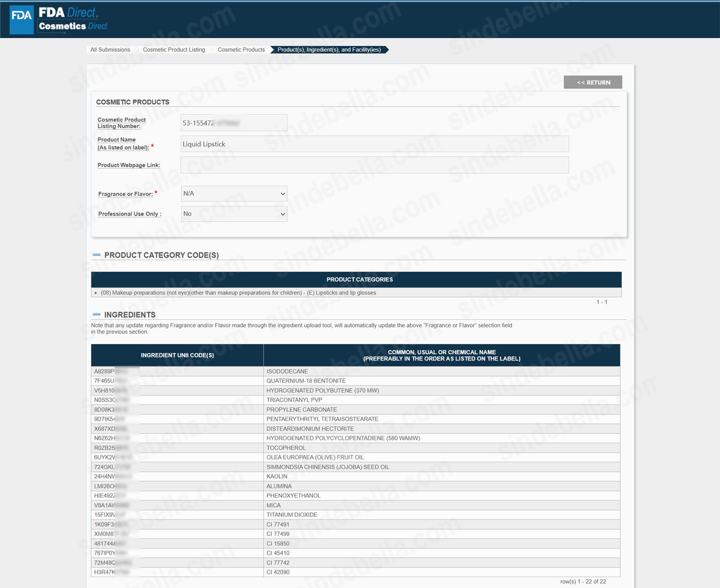
Task: Click Professional Use Only label
Action: (x=130, y=214)
